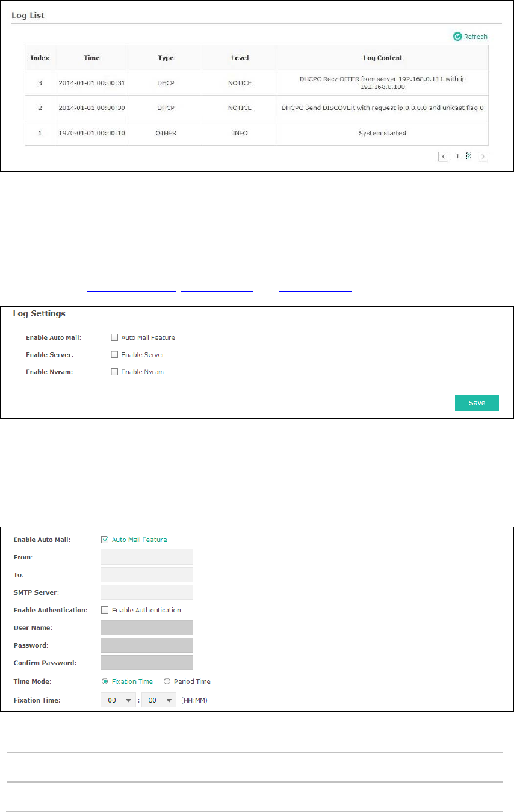Select the Fixation Time radio button
This screenshot has height=812, width=514.
coord(105,681)
